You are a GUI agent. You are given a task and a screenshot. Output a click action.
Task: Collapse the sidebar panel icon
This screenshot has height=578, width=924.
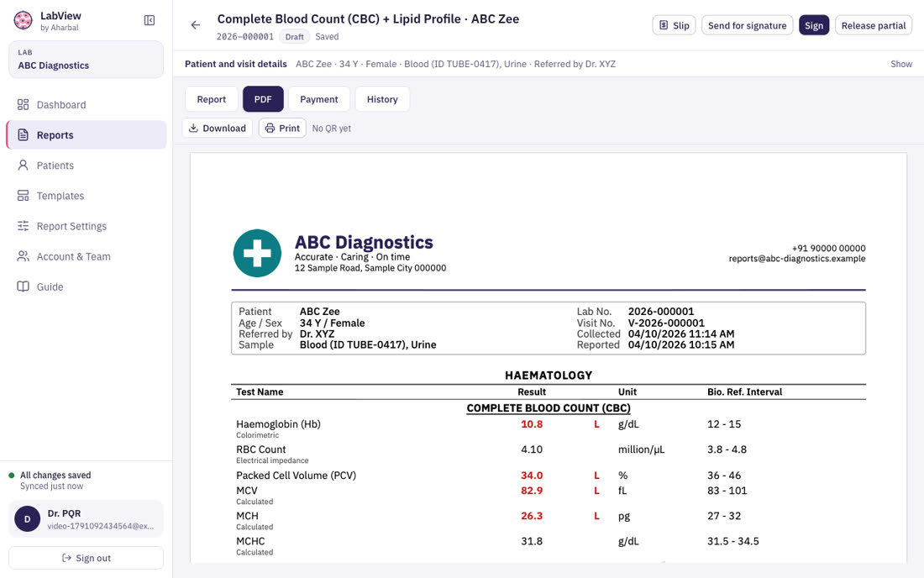(x=150, y=21)
